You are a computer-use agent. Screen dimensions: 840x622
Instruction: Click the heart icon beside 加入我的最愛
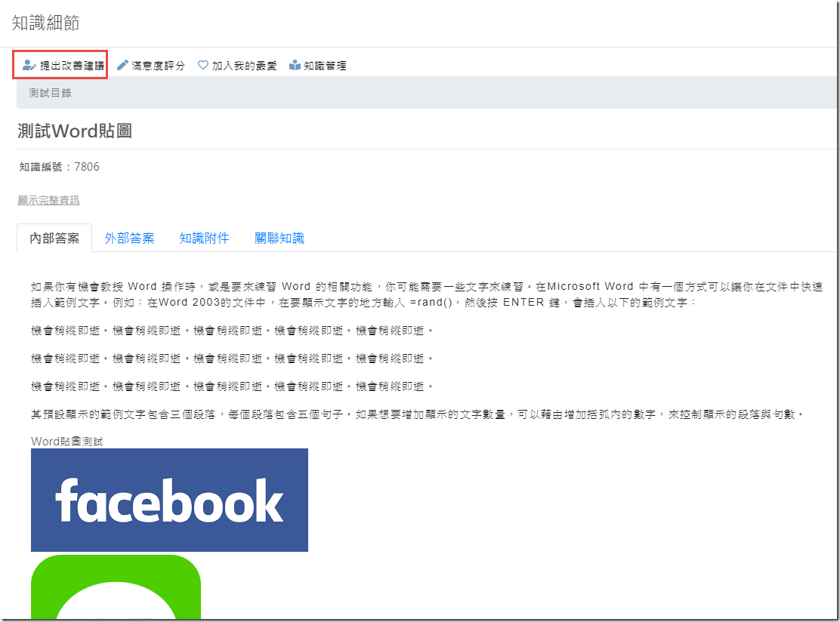tap(203, 66)
